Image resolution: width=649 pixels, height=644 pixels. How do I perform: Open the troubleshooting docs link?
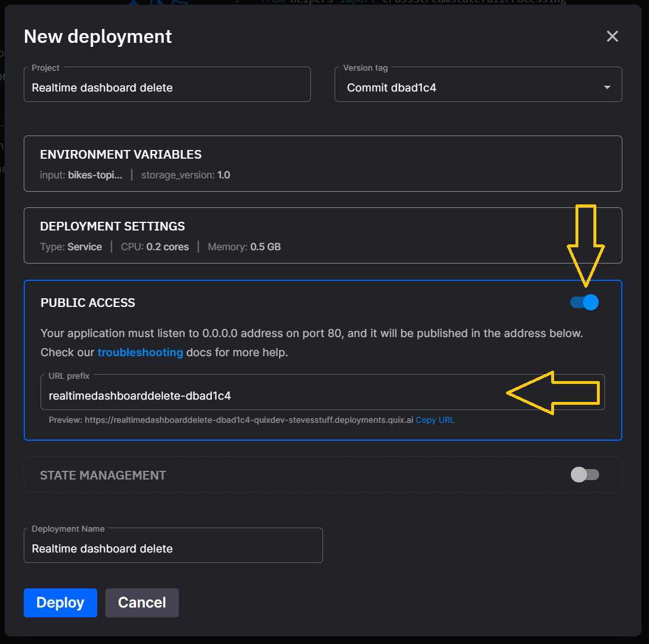click(x=140, y=352)
